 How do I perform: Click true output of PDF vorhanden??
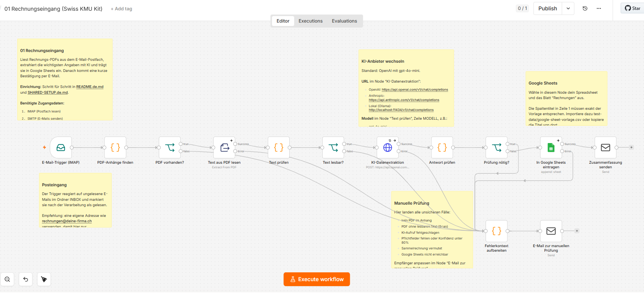[181, 144]
